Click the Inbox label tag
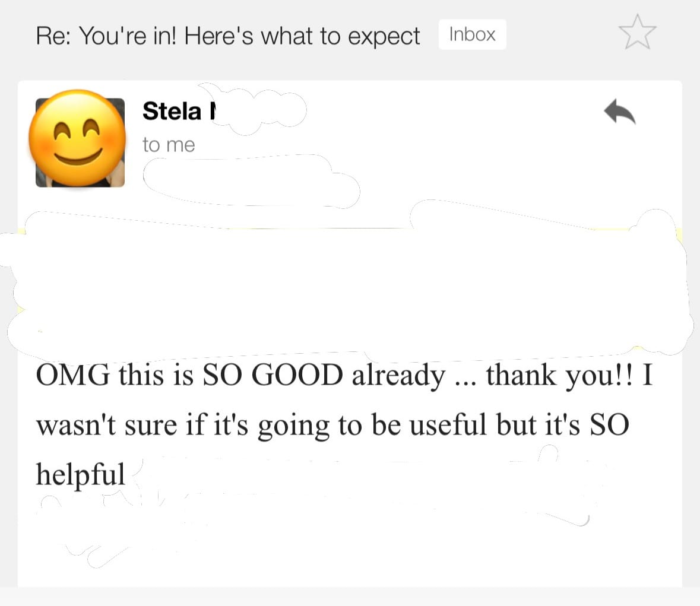The width and height of the screenshot is (700, 606). (x=472, y=34)
